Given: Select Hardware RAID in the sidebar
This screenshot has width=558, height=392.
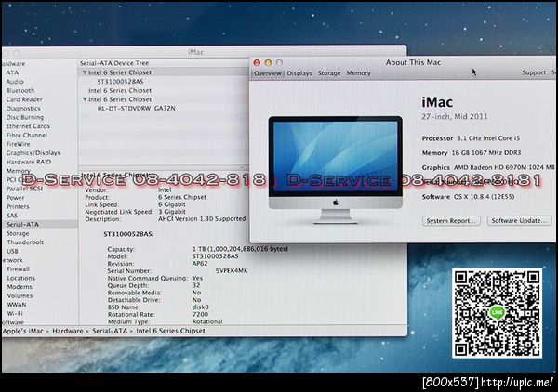Looking at the screenshot, I should pyautogui.click(x=29, y=162).
